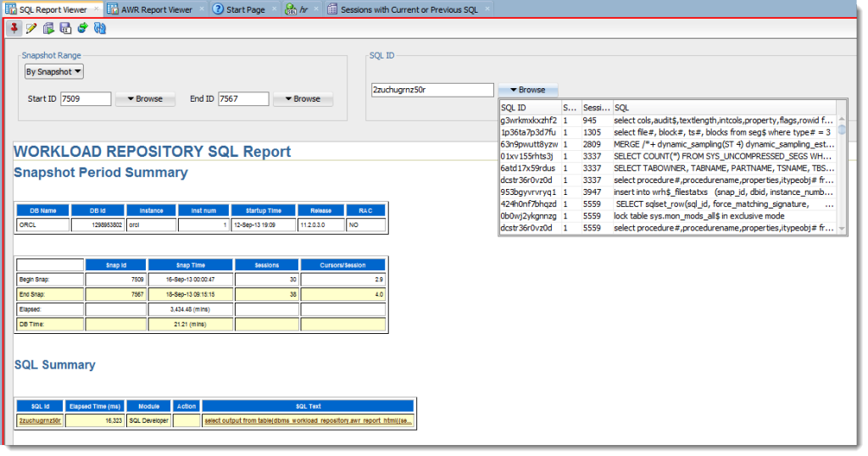The width and height of the screenshot is (868, 456).
Task: Select row 63n9pwutt8yzw in SQL list
Action: [x=668, y=144]
